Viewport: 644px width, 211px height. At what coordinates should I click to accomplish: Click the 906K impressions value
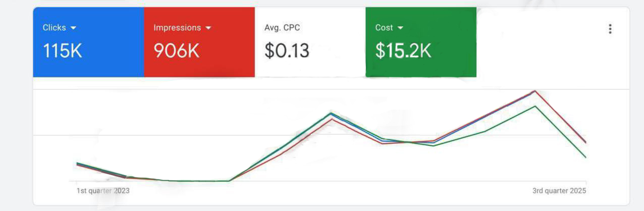point(177,51)
